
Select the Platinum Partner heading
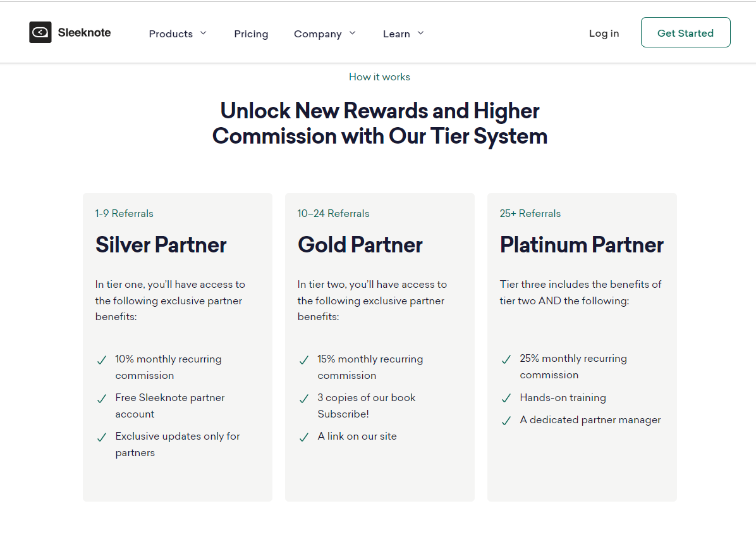pos(582,245)
